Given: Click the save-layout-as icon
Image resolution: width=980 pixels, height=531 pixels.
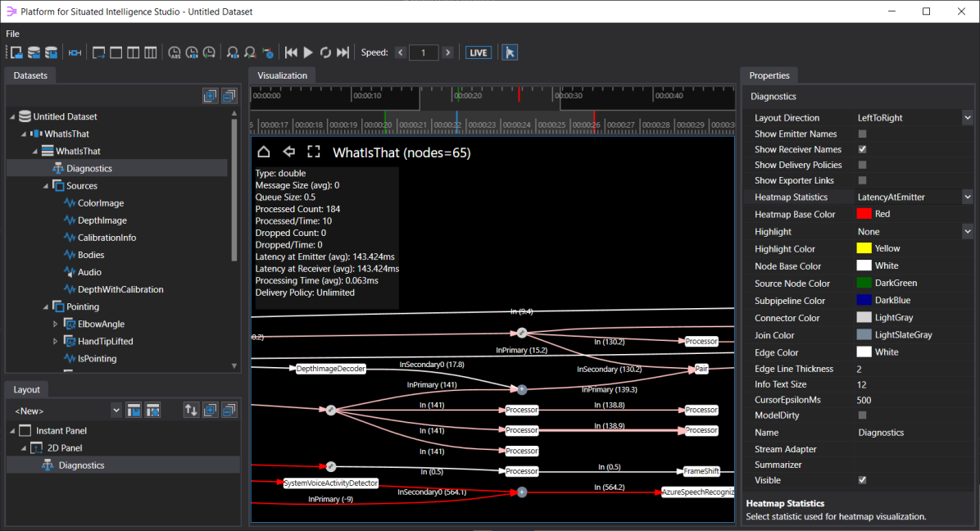Looking at the screenshot, I should point(152,411).
